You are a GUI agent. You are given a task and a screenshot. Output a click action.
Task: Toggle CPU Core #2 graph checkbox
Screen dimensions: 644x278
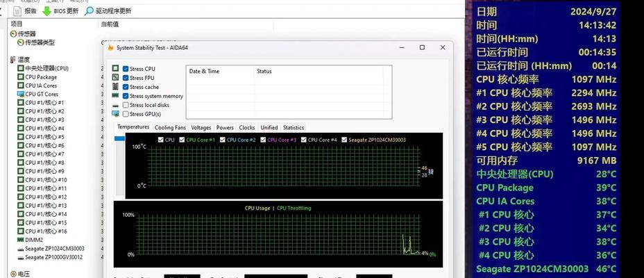(222, 140)
